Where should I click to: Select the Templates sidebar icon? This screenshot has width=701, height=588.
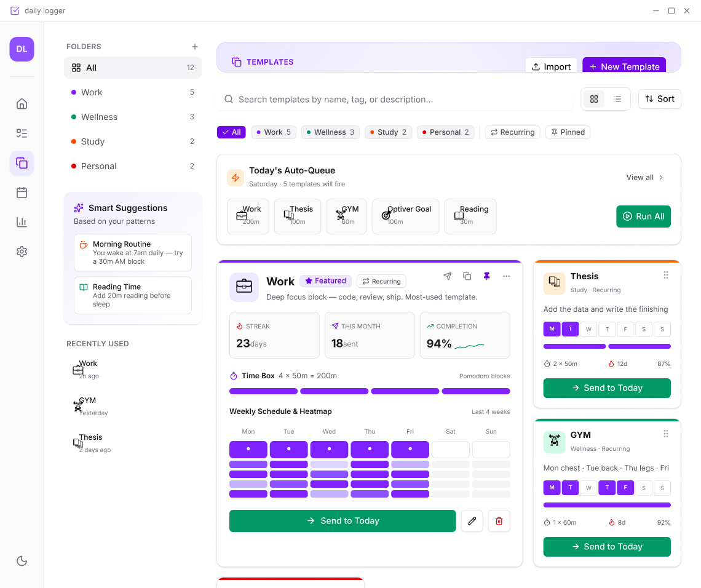[x=22, y=163]
